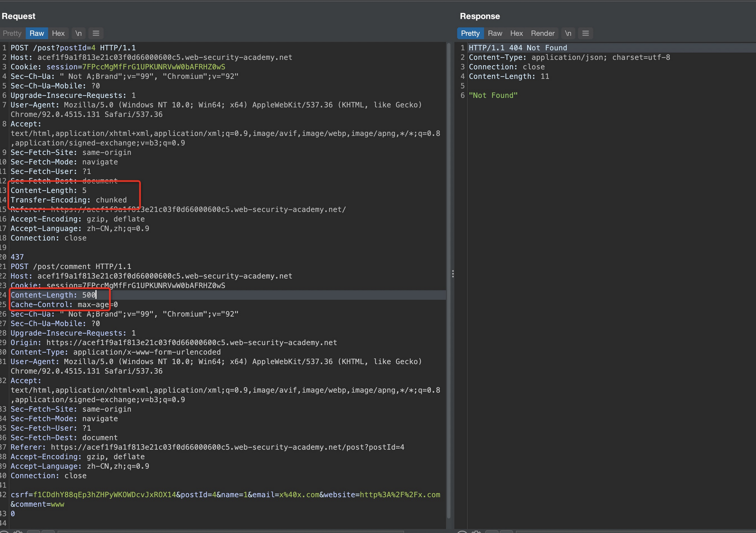Open the Request panel hamburger options menu

tap(96, 33)
